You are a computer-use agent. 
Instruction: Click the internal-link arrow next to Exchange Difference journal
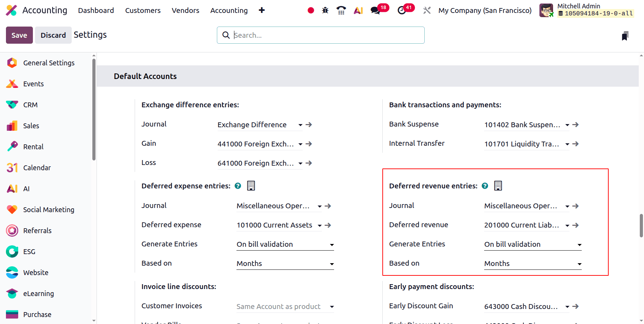click(x=308, y=124)
